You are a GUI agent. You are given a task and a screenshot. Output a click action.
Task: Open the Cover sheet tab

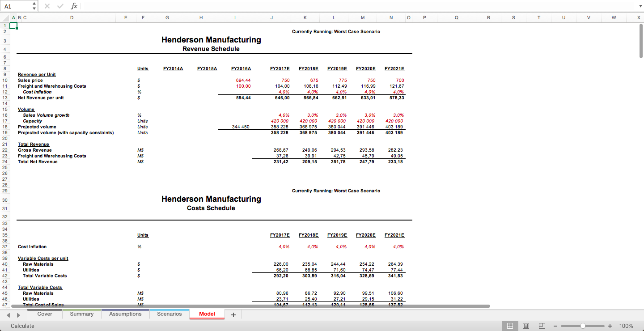45,314
